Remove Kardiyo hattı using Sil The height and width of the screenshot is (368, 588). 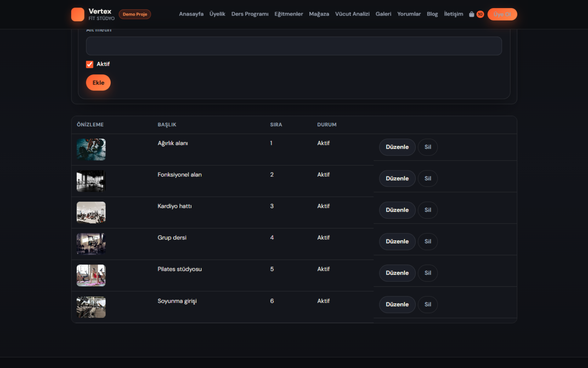click(x=428, y=210)
